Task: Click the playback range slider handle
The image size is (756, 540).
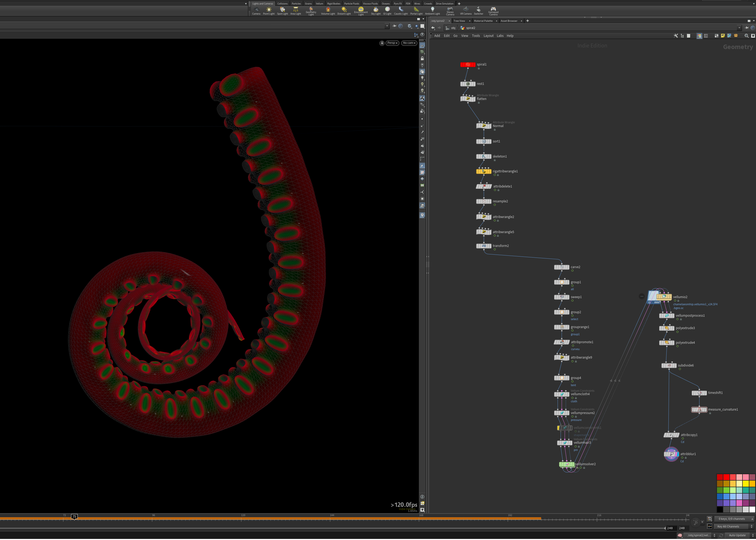Action: click(x=665, y=528)
